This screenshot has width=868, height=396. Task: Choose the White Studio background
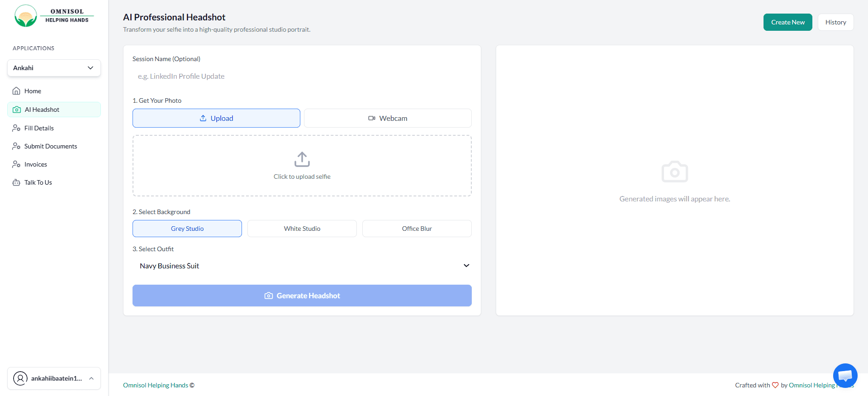coord(302,229)
